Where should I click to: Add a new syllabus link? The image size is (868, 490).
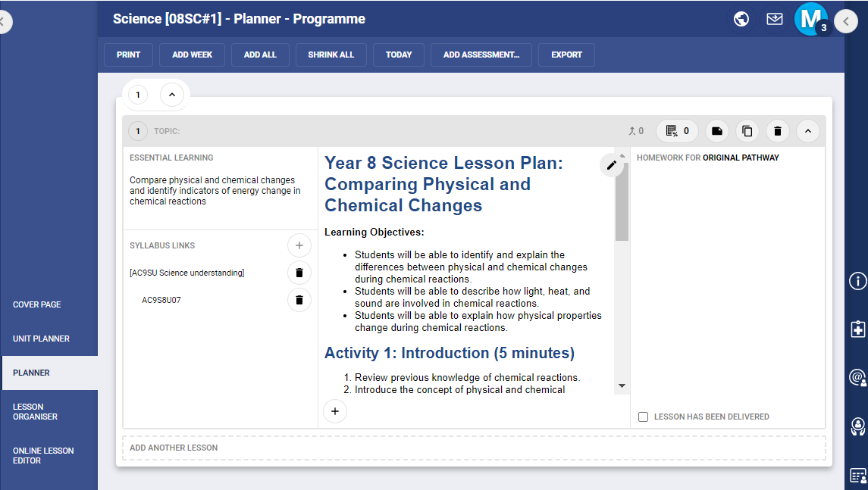point(299,245)
